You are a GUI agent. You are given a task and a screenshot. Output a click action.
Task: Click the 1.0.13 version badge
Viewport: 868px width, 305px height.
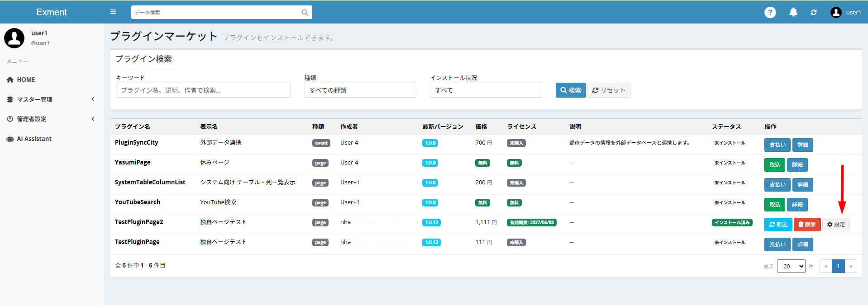coord(431,243)
